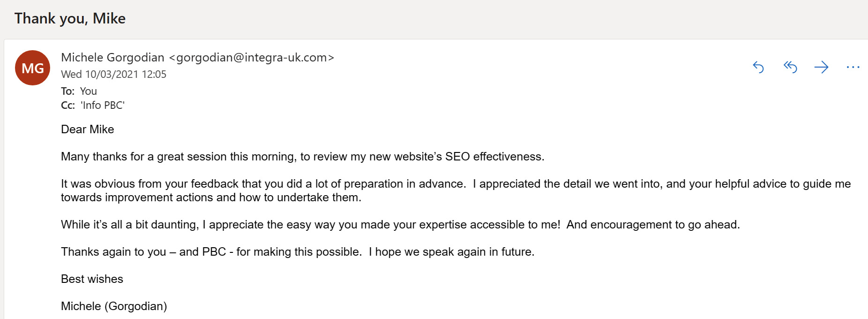Open Michele Gorgodian's contact name in header
Screen dimensions: 868x319
[112, 57]
